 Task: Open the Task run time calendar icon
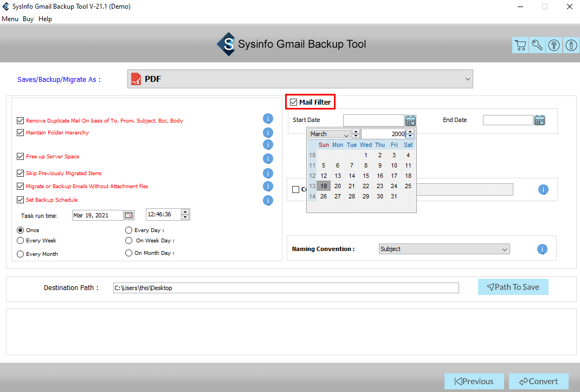pos(128,215)
